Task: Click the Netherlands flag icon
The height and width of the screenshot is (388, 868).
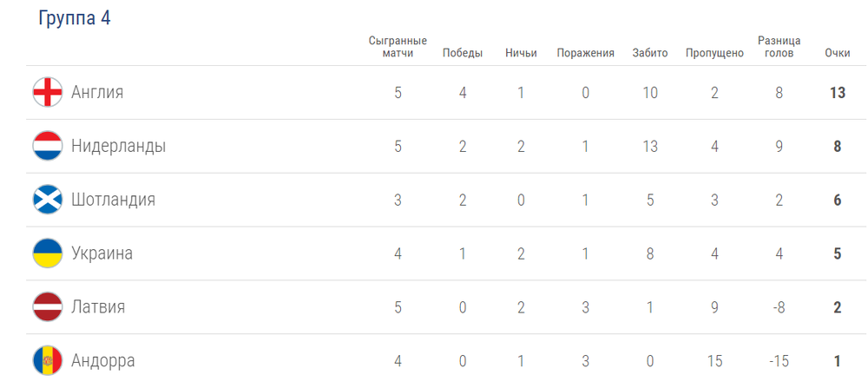Action: click(x=47, y=146)
